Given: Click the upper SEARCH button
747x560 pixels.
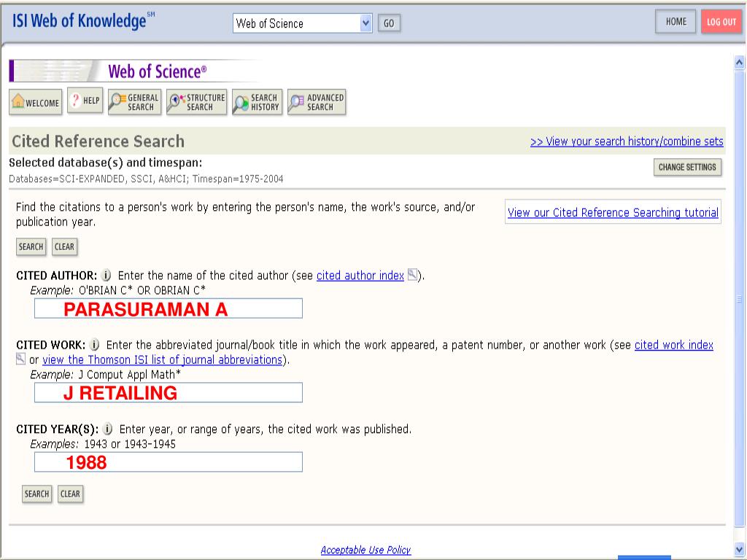Looking at the screenshot, I should [31, 246].
